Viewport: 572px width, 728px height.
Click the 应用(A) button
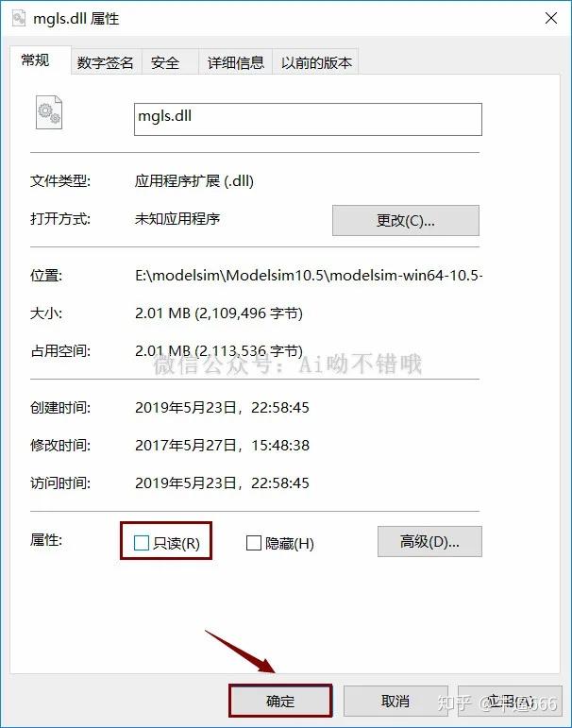(x=510, y=700)
